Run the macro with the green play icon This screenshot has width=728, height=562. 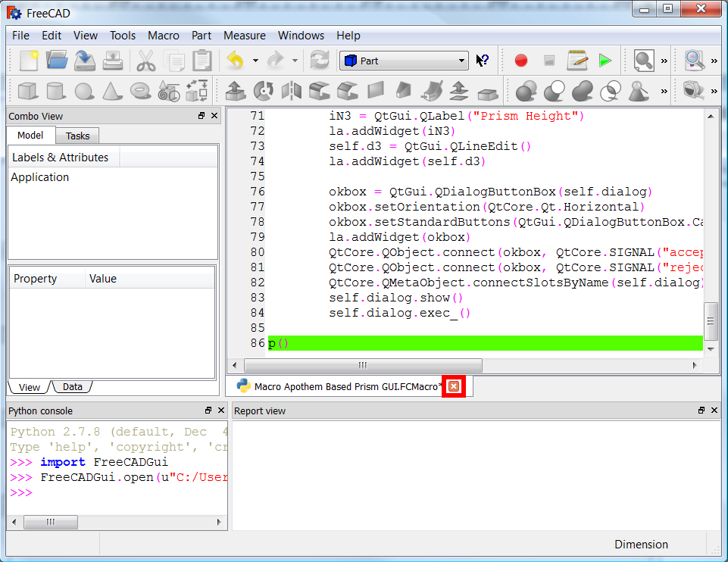pos(605,61)
